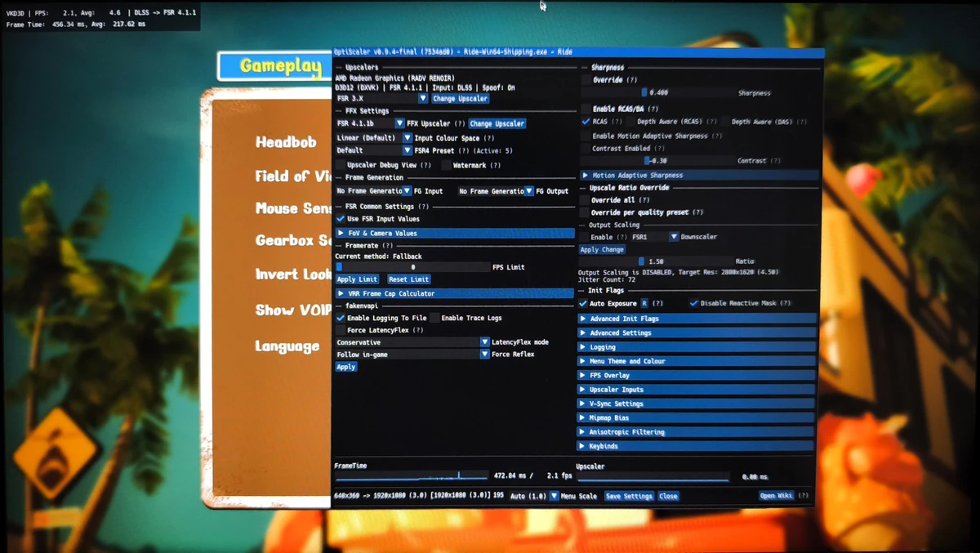The height and width of the screenshot is (553, 980).
Task: Toggle the Disable Reactive Mask checkbox
Action: 693,303
